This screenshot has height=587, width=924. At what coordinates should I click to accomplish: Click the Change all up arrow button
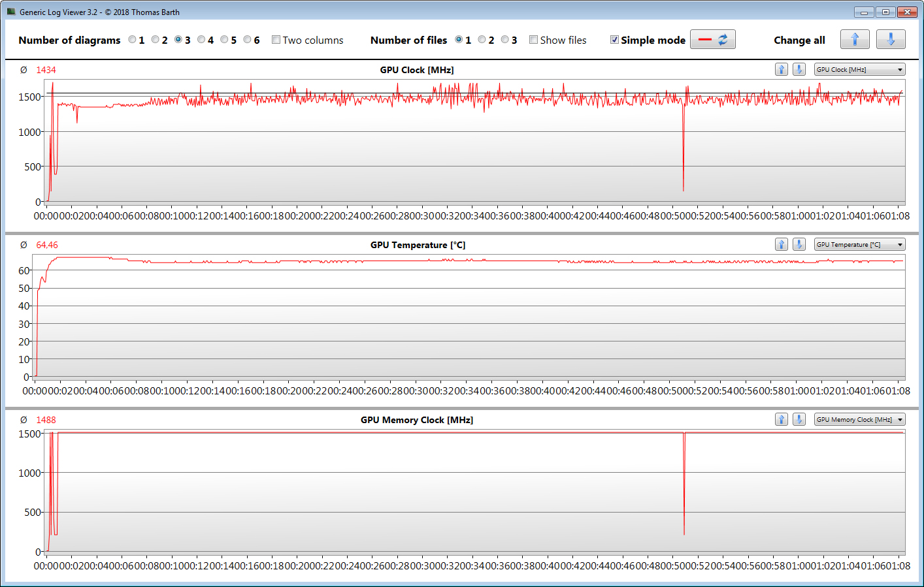(854, 40)
